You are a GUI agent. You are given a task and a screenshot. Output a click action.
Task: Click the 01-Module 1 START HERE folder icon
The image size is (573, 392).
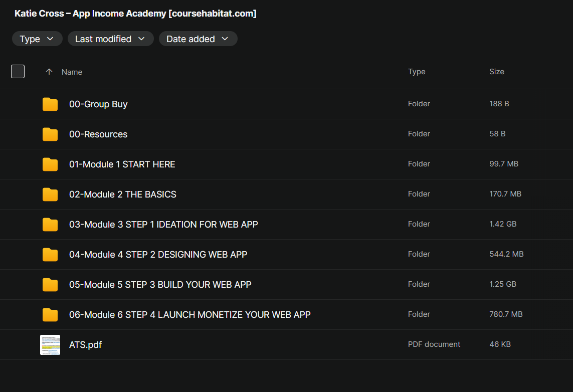coord(50,164)
